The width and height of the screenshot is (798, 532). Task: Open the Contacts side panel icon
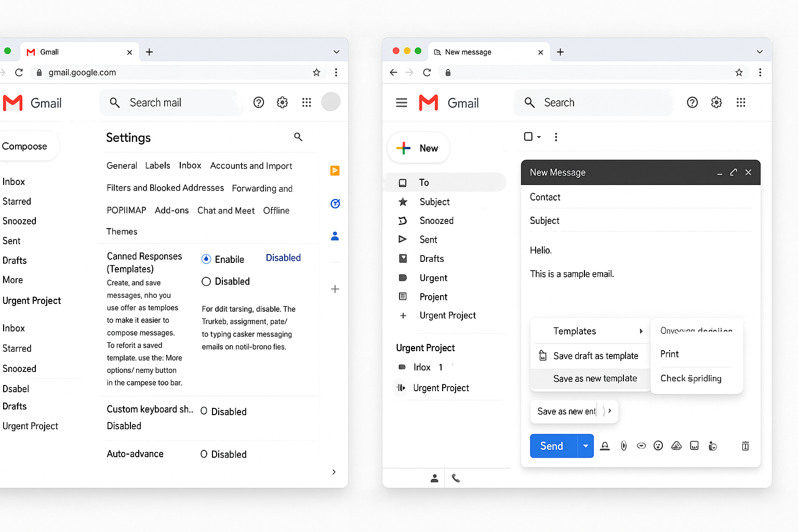coord(335,236)
